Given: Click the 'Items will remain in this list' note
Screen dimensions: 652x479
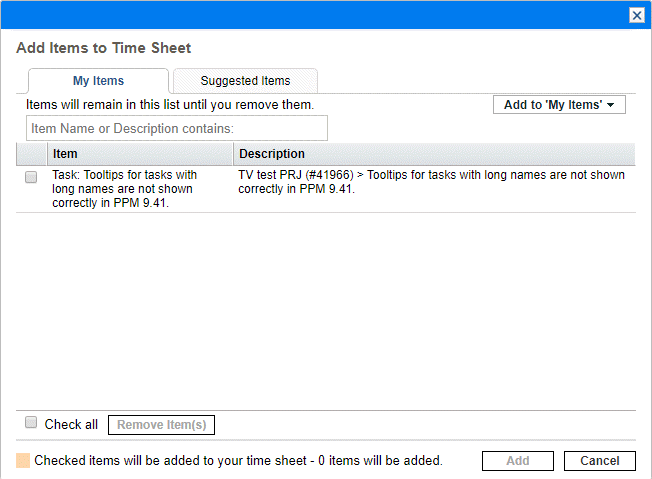Looking at the screenshot, I should click(x=170, y=104).
